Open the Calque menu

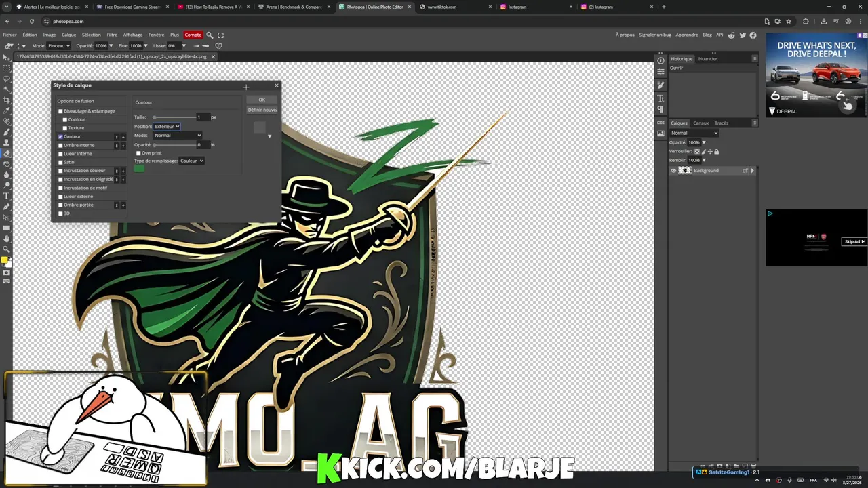pos(69,35)
